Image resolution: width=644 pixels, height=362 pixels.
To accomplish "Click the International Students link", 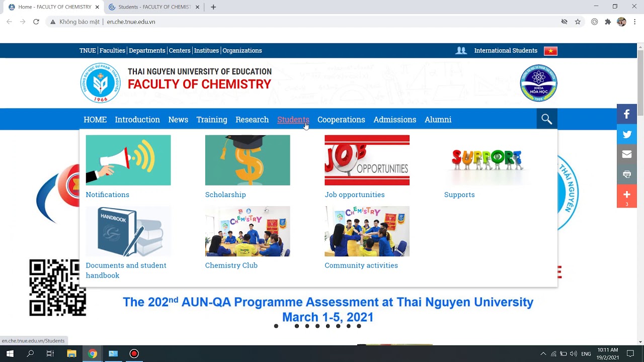I will point(506,51).
